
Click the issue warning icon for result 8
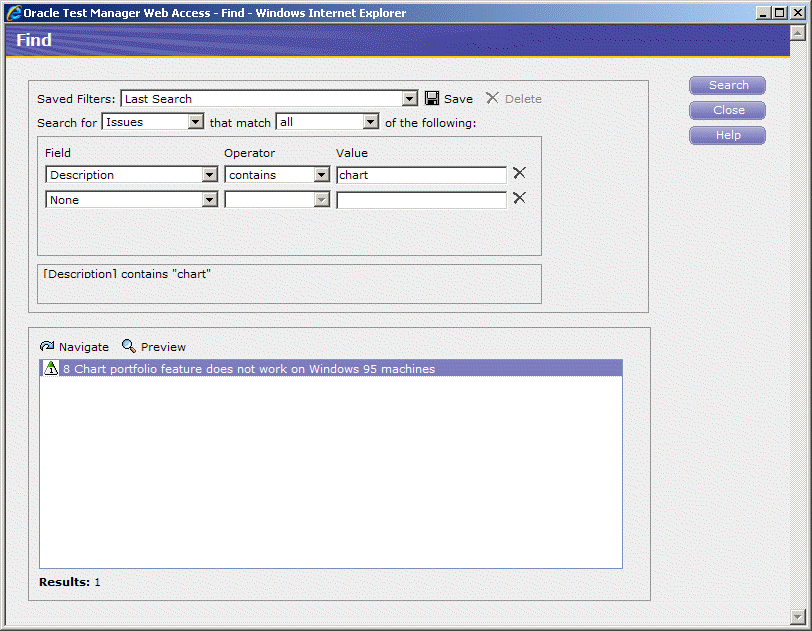pyautogui.click(x=51, y=368)
